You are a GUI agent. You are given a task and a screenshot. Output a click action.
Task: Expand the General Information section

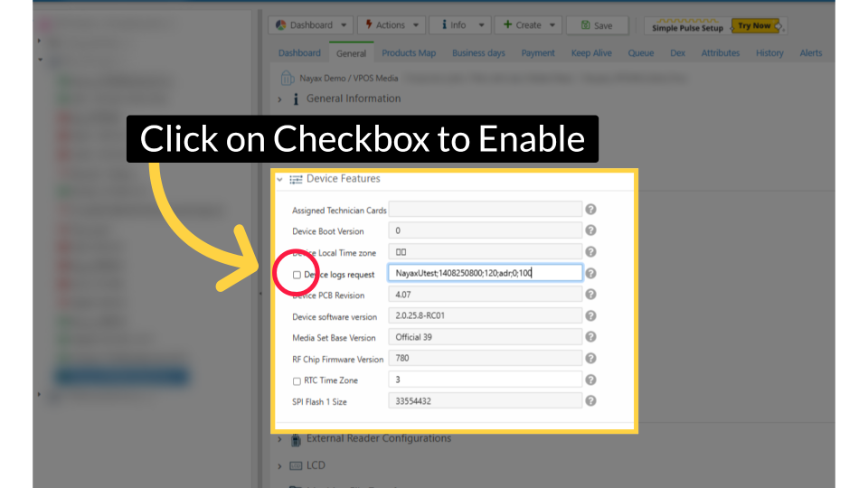279,99
